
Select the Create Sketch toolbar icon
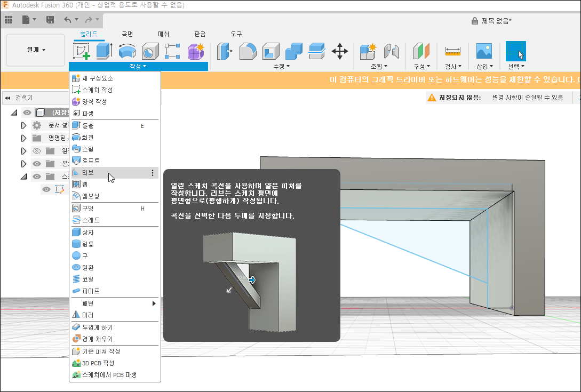pos(82,51)
